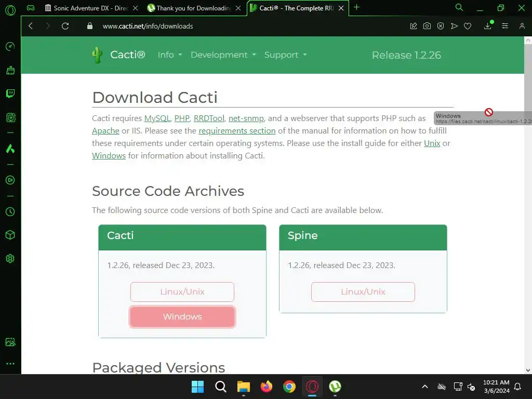The image size is (532, 399).
Task: Open the net-snmp link
Action: click(246, 118)
